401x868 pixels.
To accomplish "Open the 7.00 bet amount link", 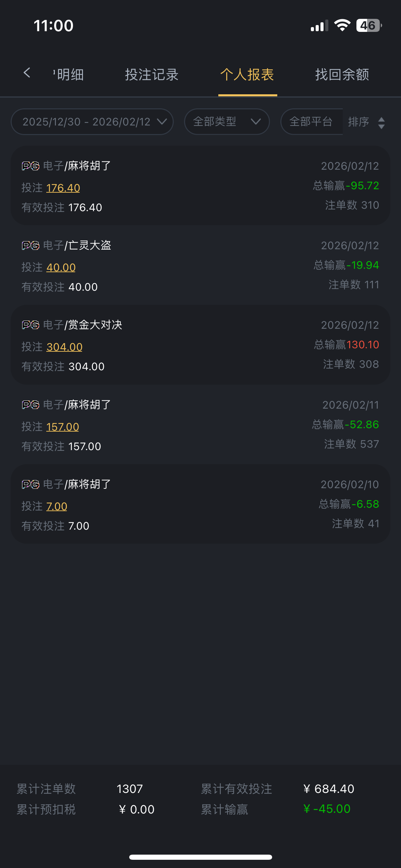I will click(x=57, y=506).
